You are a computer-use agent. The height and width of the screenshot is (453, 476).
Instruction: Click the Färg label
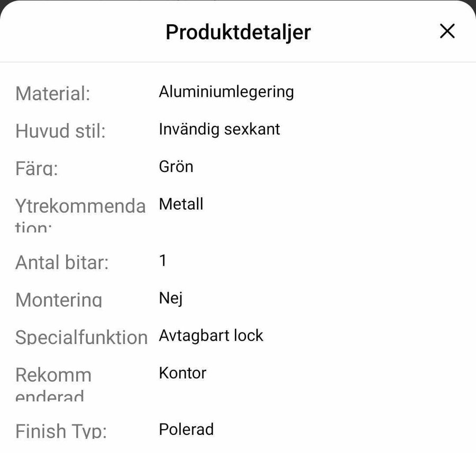[x=36, y=168]
